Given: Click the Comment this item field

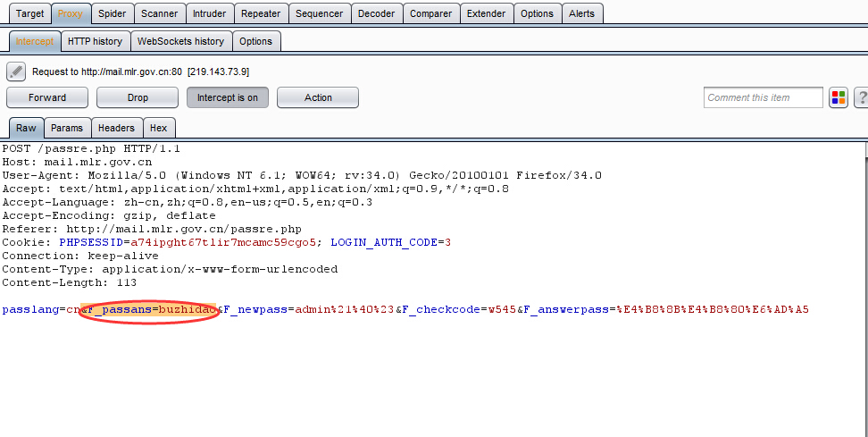Looking at the screenshot, I should point(763,97).
